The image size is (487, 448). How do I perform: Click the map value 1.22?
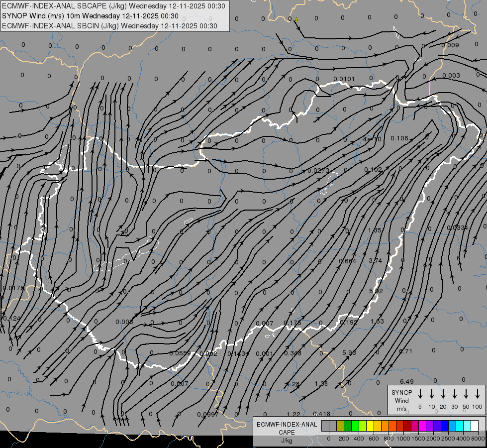(293, 414)
